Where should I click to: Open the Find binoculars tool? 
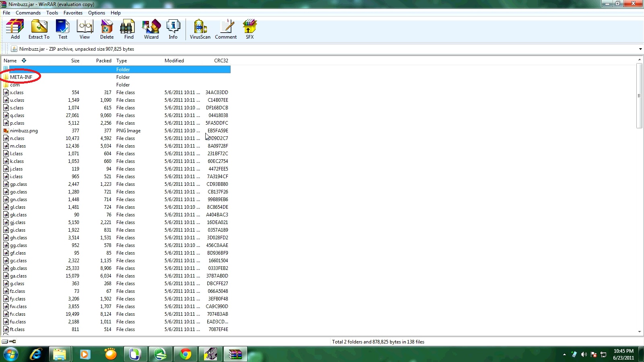[x=129, y=29]
